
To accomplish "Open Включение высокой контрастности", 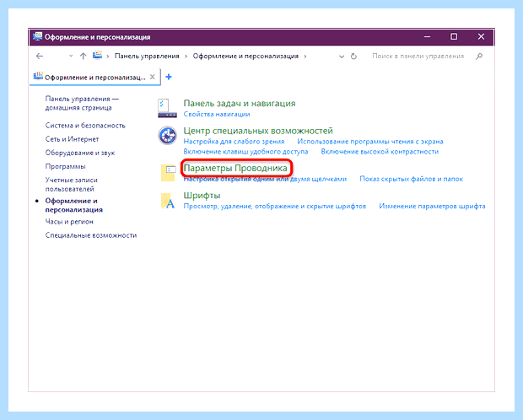I will click(380, 152).
